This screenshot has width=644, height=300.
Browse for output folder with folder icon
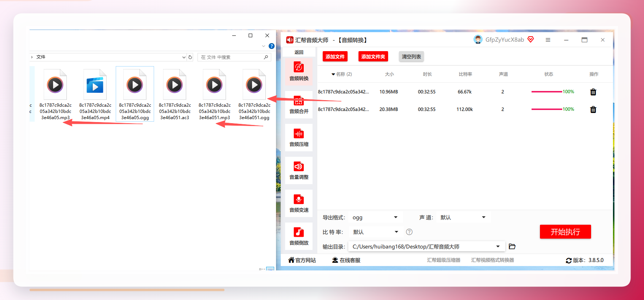pyautogui.click(x=512, y=247)
